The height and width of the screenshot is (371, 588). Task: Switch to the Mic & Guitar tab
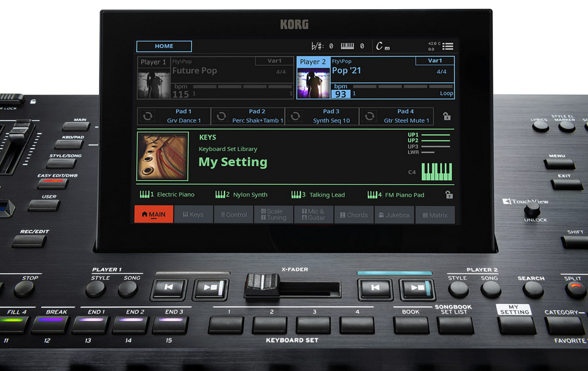314,215
